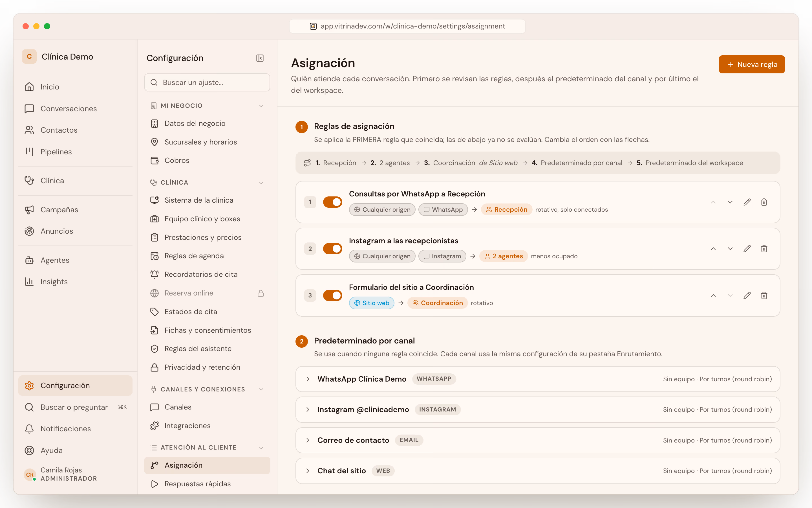Screen dimensions: 812x508
Task: Turn off 'Formulario del sitio a Coordinación' toggle
Action: click(332, 295)
